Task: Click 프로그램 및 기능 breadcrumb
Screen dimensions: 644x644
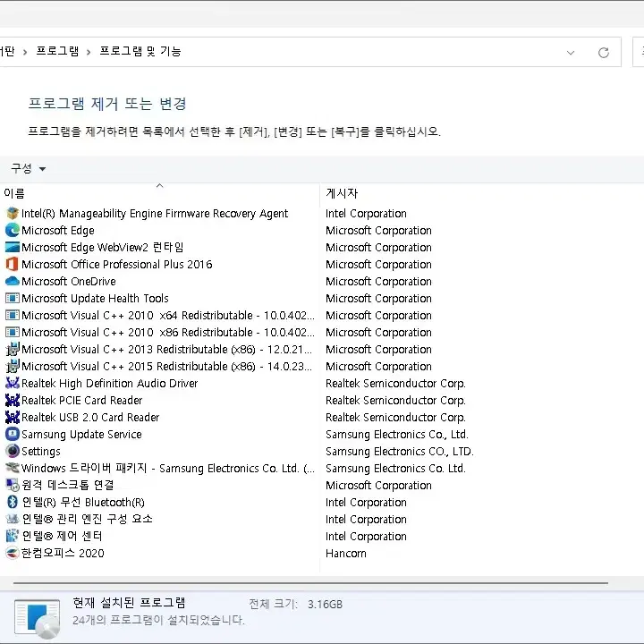Action: point(140,51)
